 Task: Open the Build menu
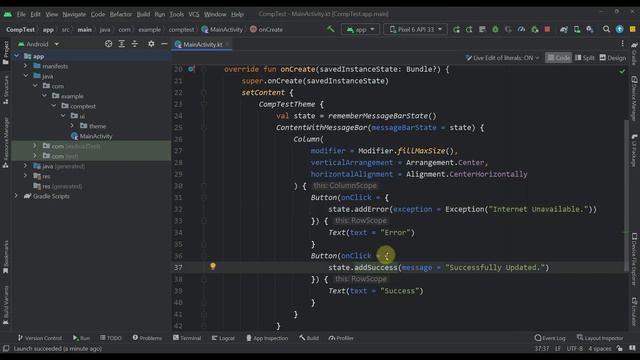pyautogui.click(x=143, y=14)
